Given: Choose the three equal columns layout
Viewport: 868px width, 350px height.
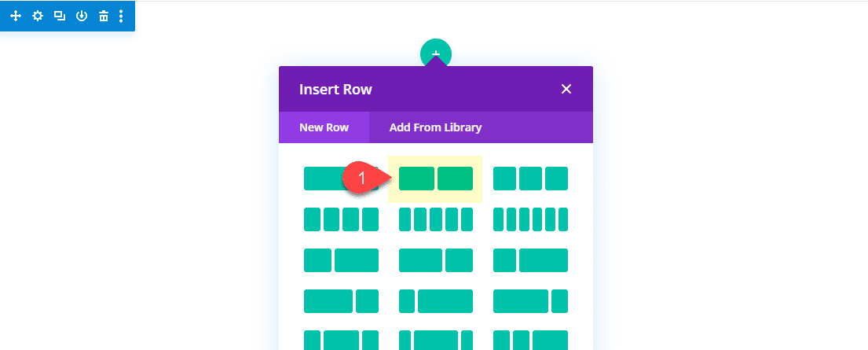Looking at the screenshot, I should point(530,179).
